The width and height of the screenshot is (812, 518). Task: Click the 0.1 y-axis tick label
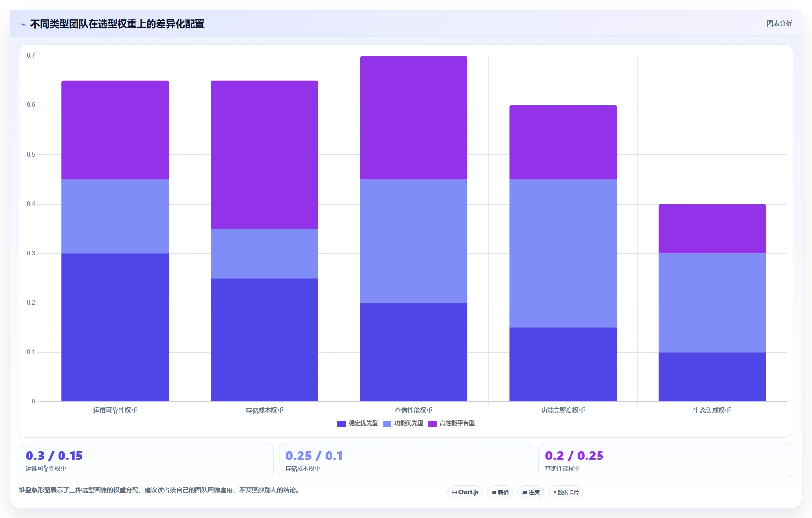pos(31,352)
